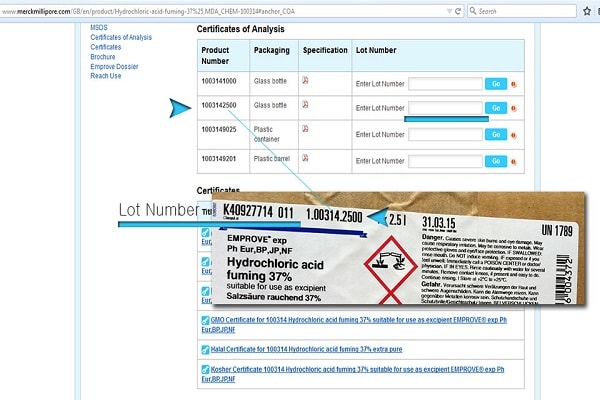Click info icon in the 1003142500 row
This screenshot has width=600, height=400.
(514, 108)
